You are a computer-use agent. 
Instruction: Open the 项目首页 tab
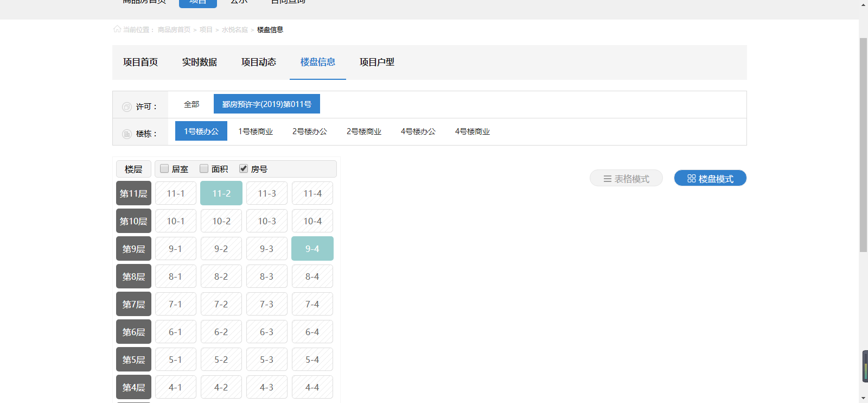pyautogui.click(x=141, y=62)
